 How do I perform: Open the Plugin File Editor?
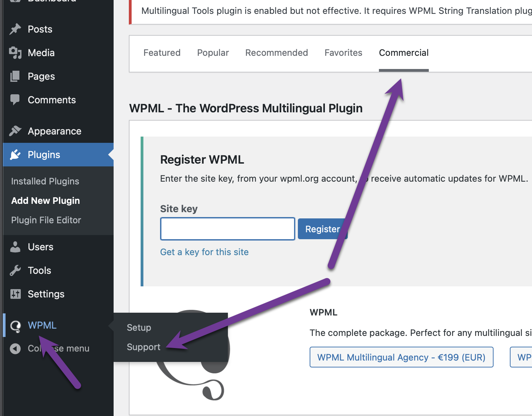[x=46, y=220]
